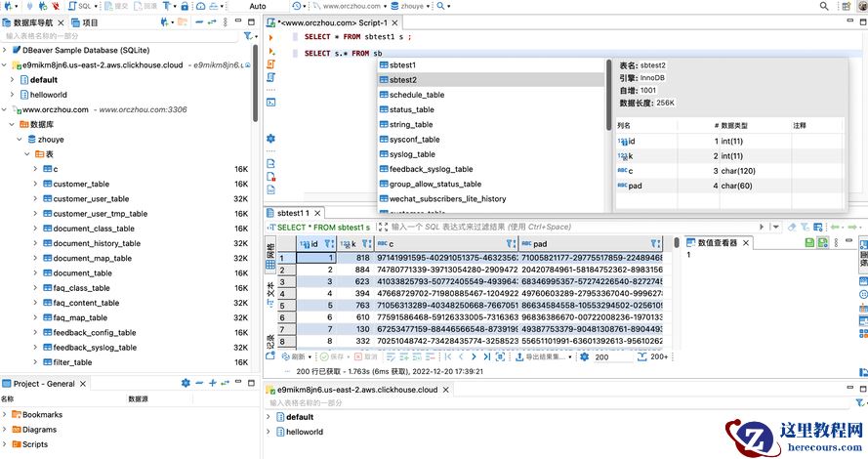Select the faq_map_table in navigator
The height and width of the screenshot is (459, 868).
(x=80, y=317)
